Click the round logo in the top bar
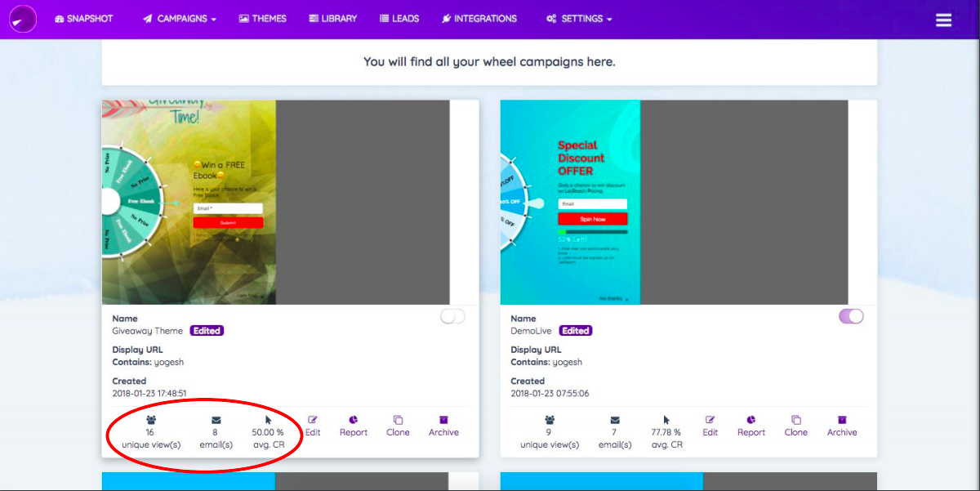The height and width of the screenshot is (491, 980). click(23, 19)
